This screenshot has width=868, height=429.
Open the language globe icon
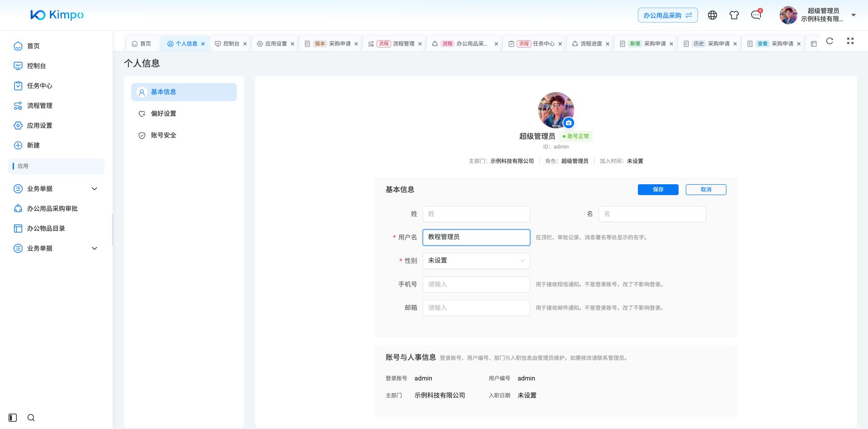(x=712, y=15)
